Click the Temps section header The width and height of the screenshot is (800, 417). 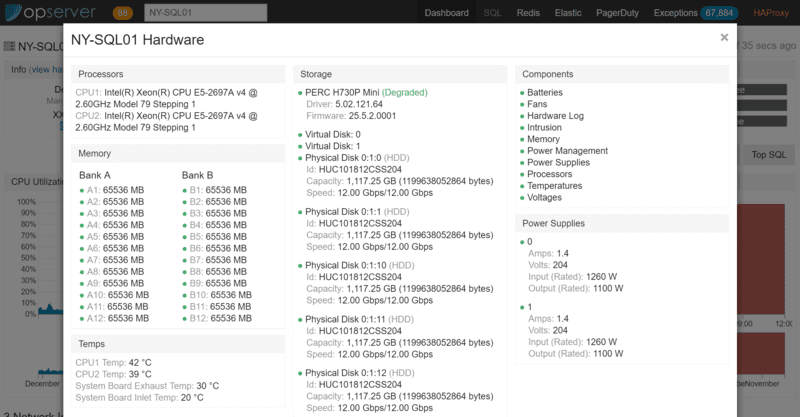(178, 344)
